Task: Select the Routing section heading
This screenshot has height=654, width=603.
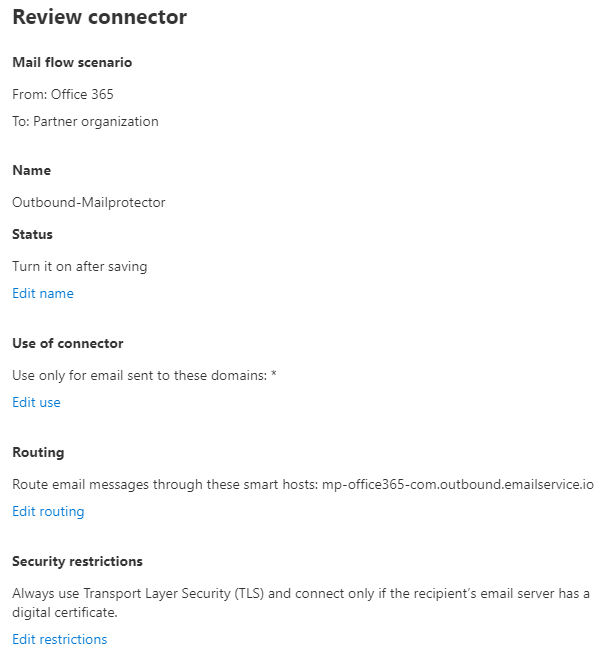Action: (38, 453)
